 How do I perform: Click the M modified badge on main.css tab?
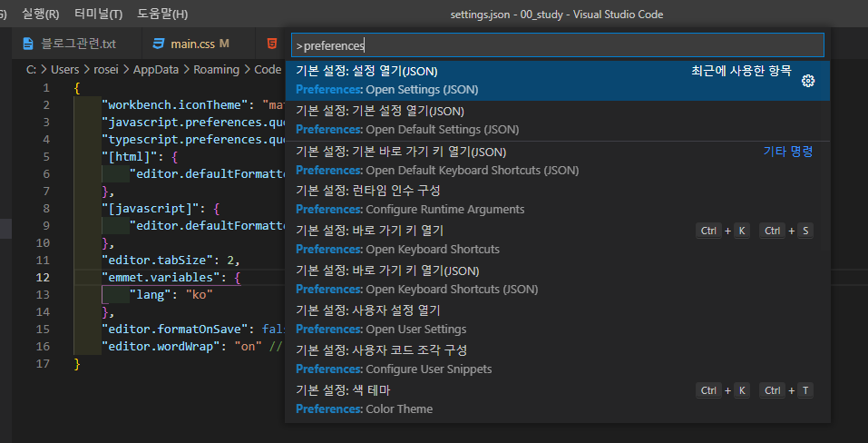[224, 44]
